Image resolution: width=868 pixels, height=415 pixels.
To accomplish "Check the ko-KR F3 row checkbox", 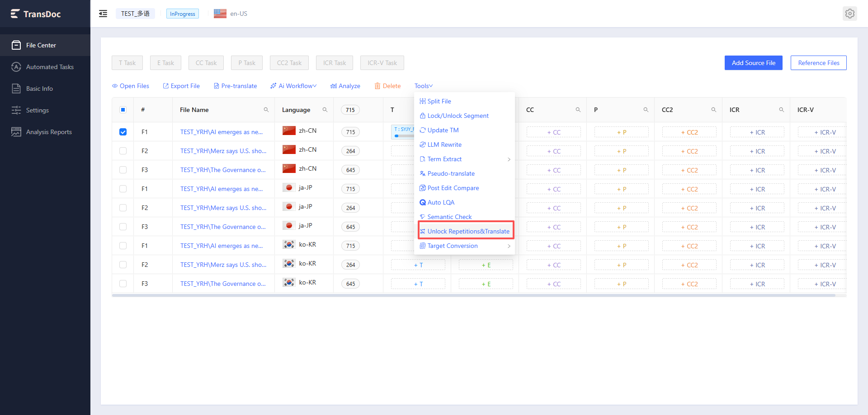I will point(123,284).
